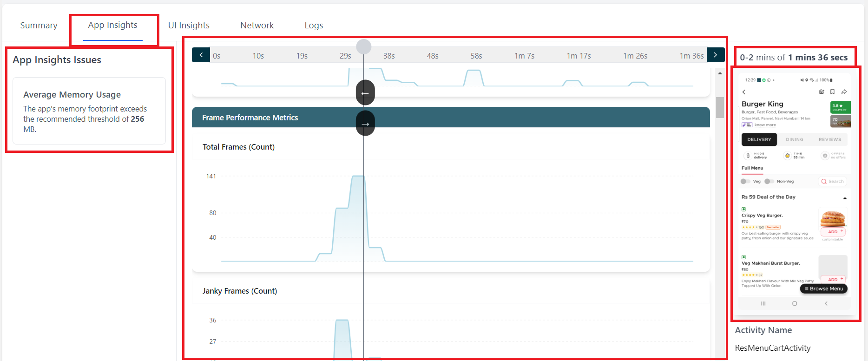This screenshot has width=868, height=361.
Task: Step playhead backward with left arrow button
Action: (x=365, y=93)
